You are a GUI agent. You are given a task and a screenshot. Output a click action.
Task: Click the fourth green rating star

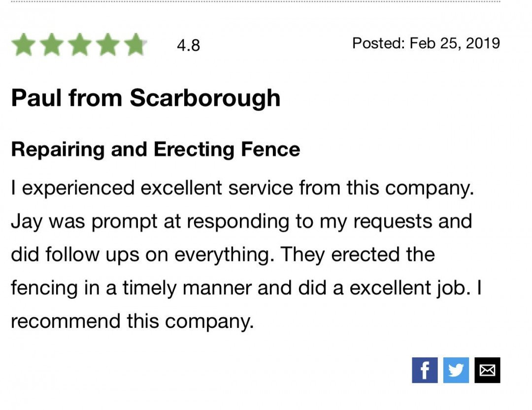(x=108, y=44)
